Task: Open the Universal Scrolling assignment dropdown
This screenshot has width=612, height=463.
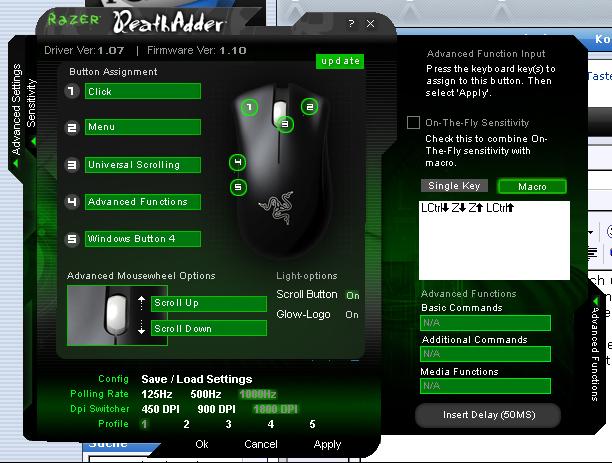Action: point(143,164)
